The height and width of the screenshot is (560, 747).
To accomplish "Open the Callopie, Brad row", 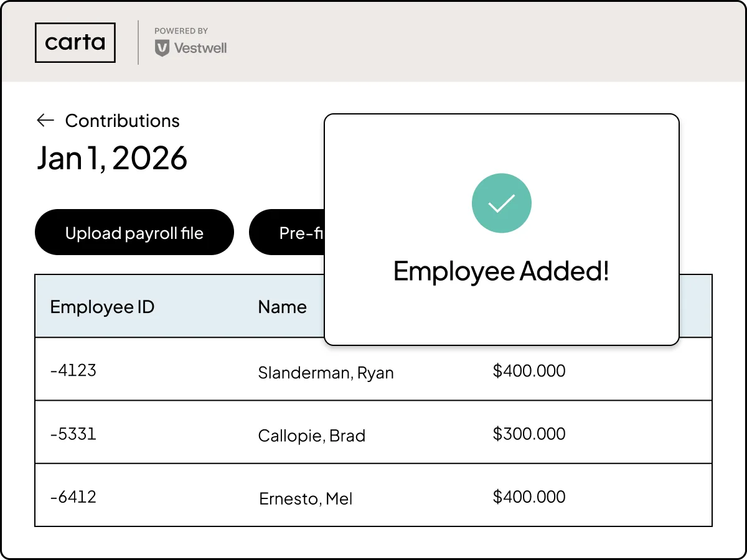I will (374, 432).
